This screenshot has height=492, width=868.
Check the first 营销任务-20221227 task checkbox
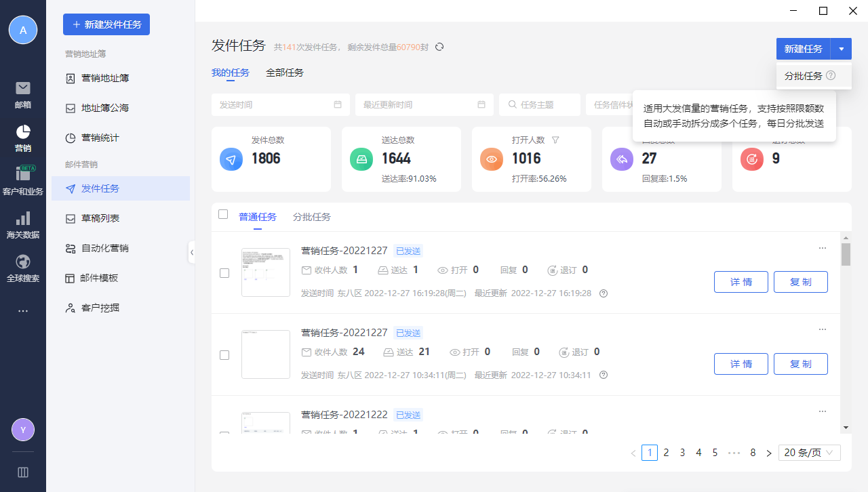(x=224, y=273)
